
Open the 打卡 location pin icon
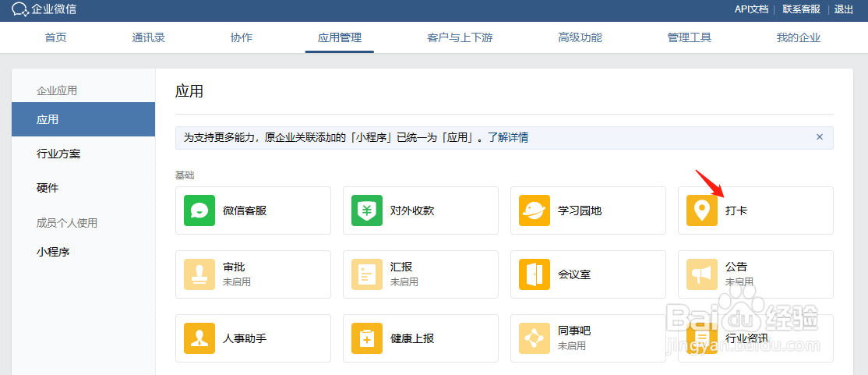[702, 210]
